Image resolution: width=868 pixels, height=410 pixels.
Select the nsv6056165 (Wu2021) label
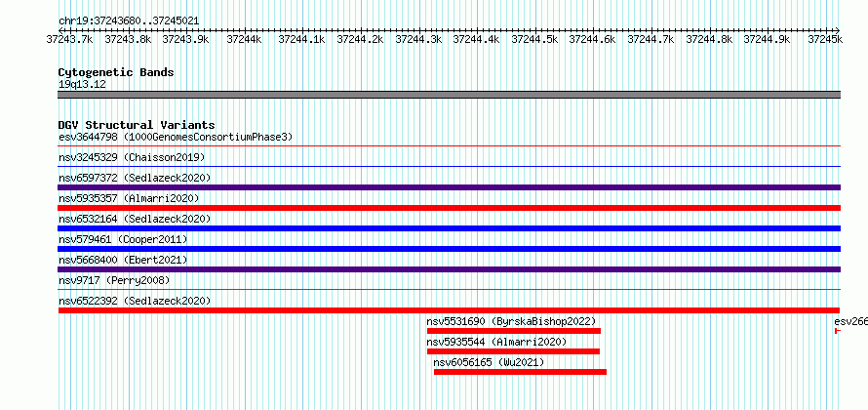[x=489, y=362]
